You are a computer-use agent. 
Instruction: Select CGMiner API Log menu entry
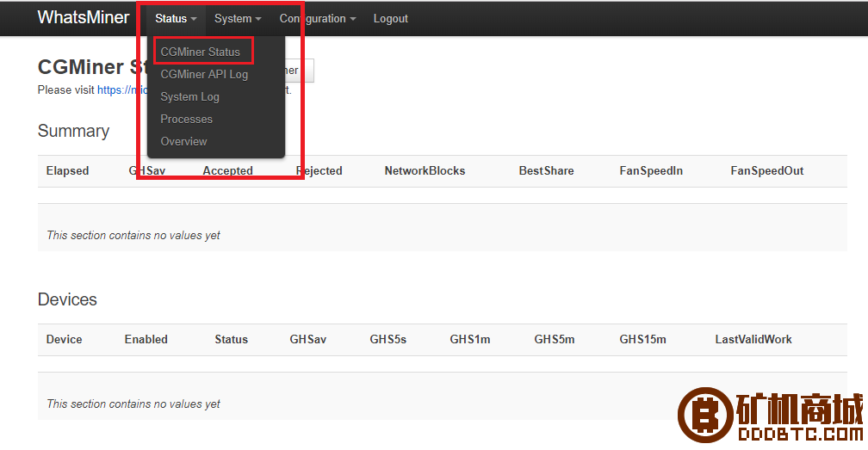pos(204,74)
